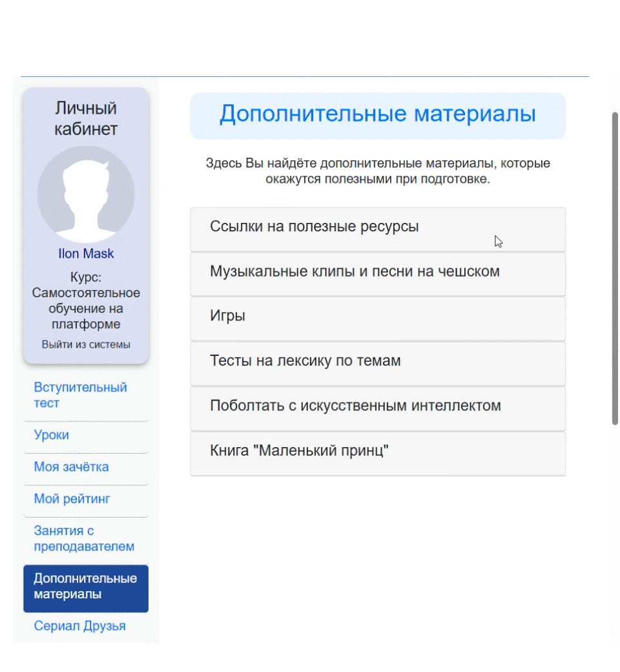Expand 'Музыкальные клипы и песни на чешском'
This screenshot has width=620, height=672.
(378, 272)
